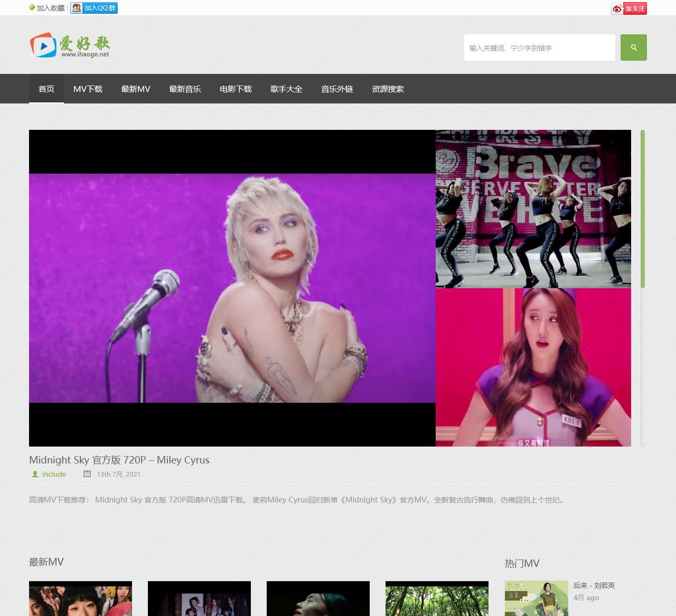Click the keyword search input field
Screen dimensions: 676x616
click(539, 48)
